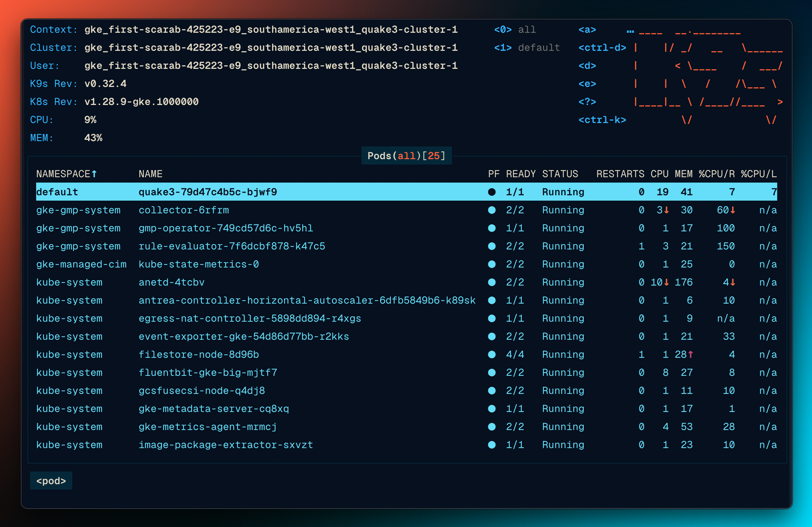Click port-forward dot for quake3 pod
Viewport: 812px width, 527px height.
pyautogui.click(x=492, y=192)
